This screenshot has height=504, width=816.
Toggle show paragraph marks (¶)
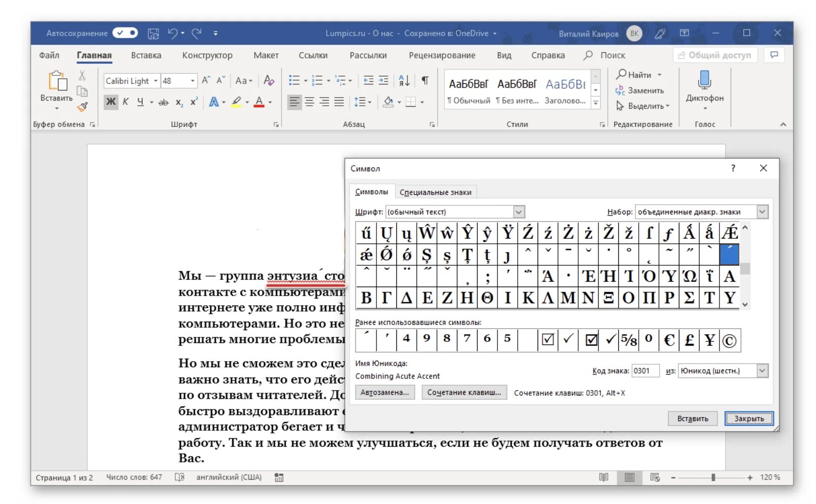pyautogui.click(x=425, y=80)
